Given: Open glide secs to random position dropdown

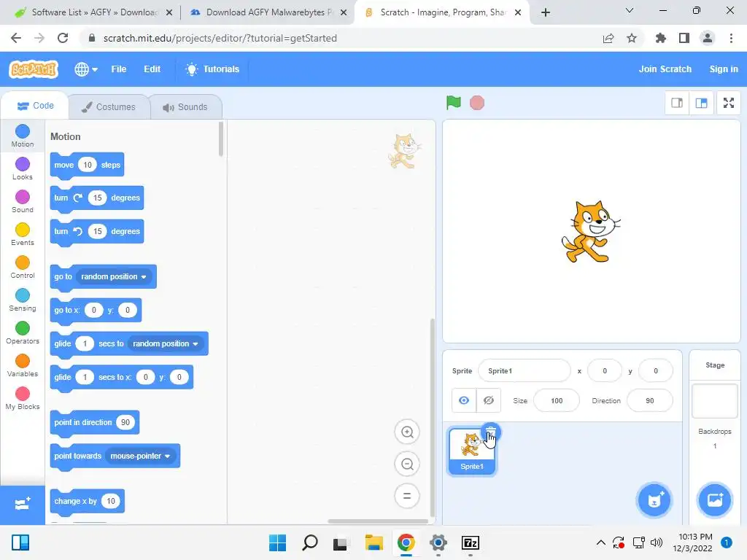Looking at the screenshot, I should click(x=166, y=344).
